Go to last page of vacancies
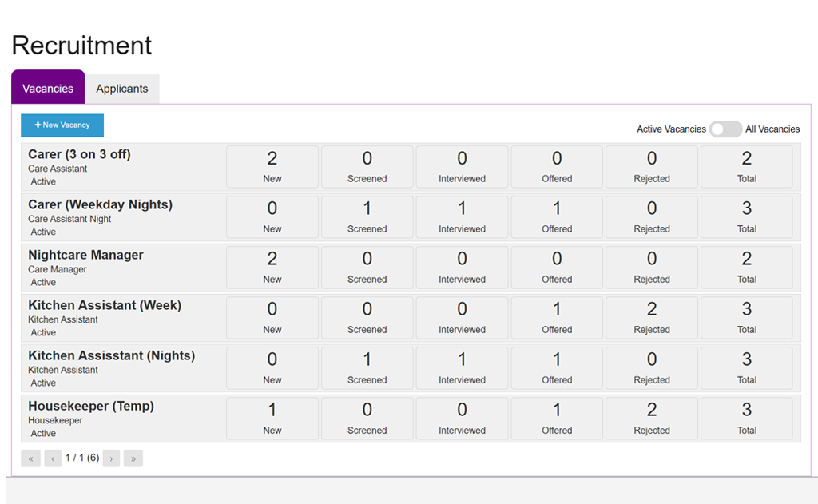This screenshot has width=818, height=504. pos(133,458)
